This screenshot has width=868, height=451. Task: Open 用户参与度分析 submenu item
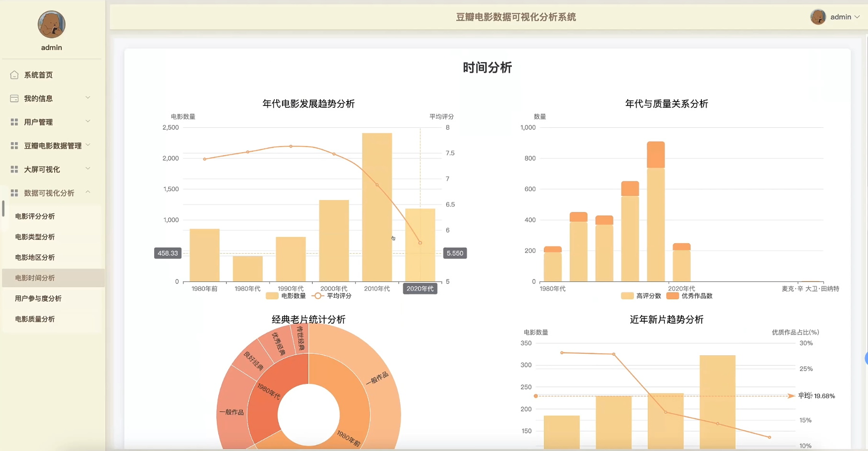point(53,298)
